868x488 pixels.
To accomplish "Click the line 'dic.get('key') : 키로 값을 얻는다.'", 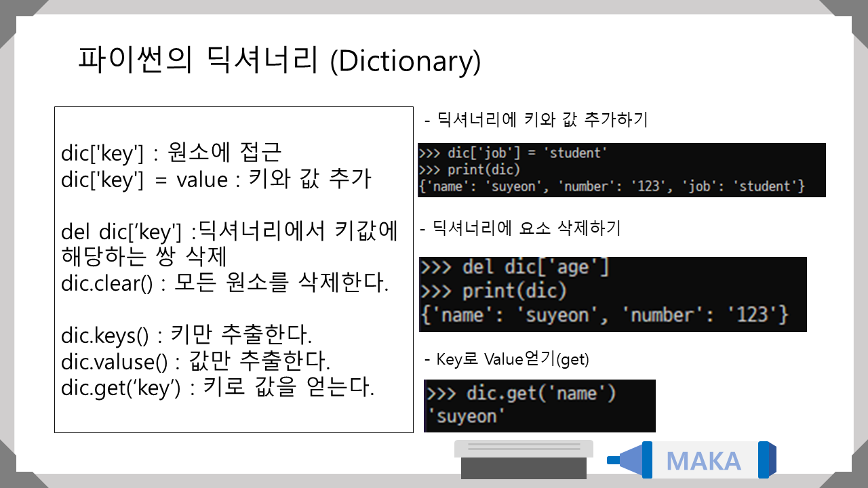I will click(218, 389).
